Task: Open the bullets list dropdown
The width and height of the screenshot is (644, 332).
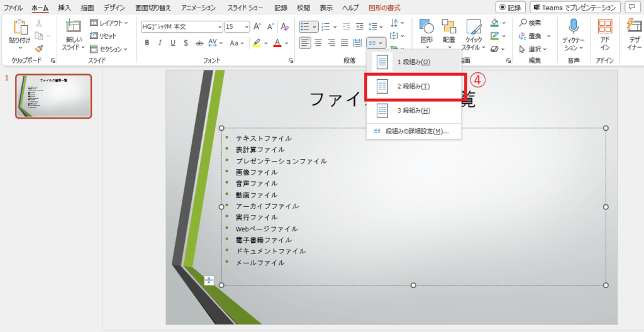Action: click(x=315, y=26)
